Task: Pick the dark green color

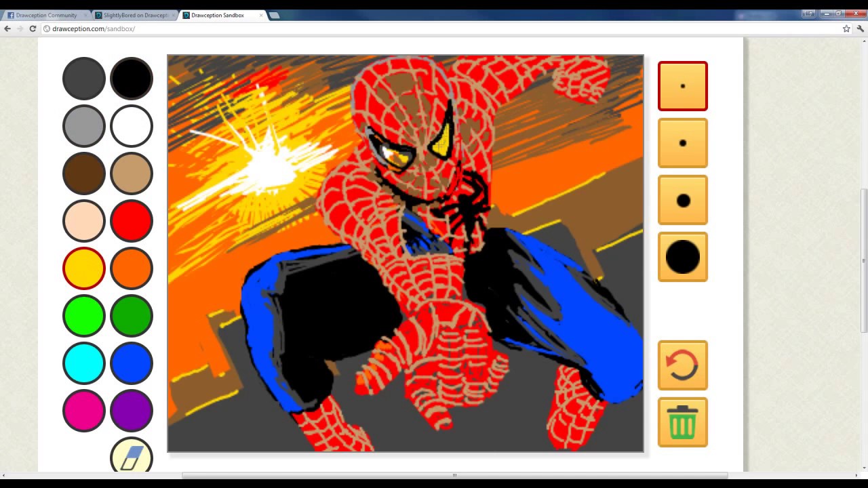Action: point(132,316)
